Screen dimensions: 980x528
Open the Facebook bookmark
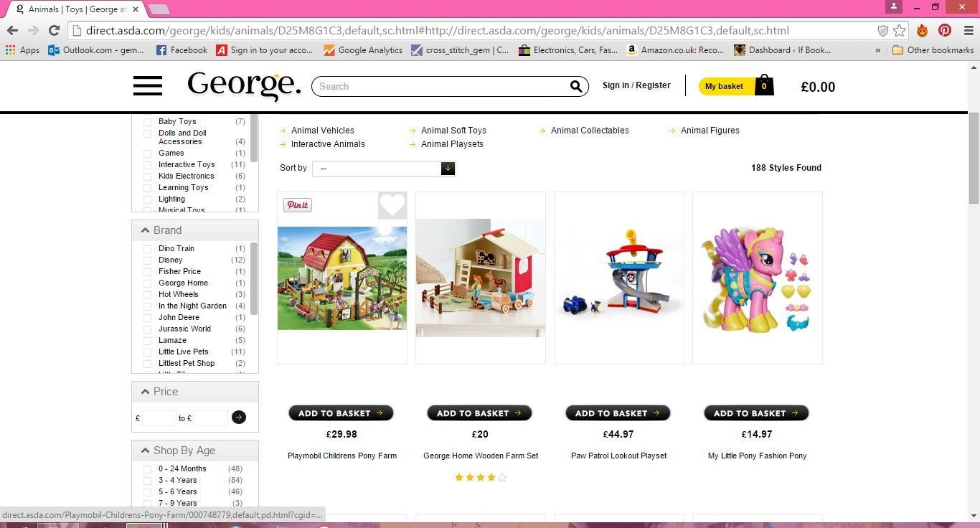[x=182, y=50]
